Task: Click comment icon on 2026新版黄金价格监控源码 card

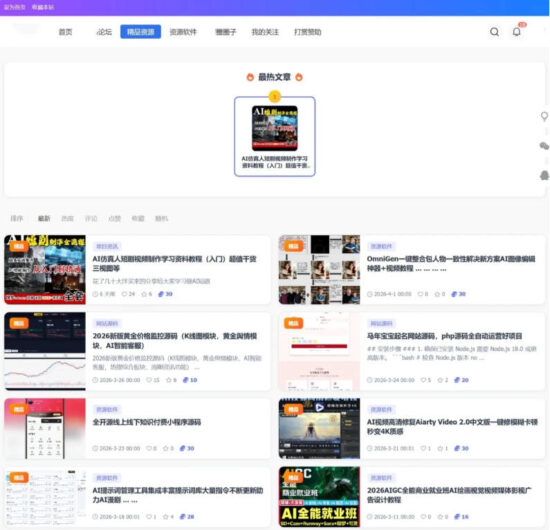Action: [x=149, y=380]
